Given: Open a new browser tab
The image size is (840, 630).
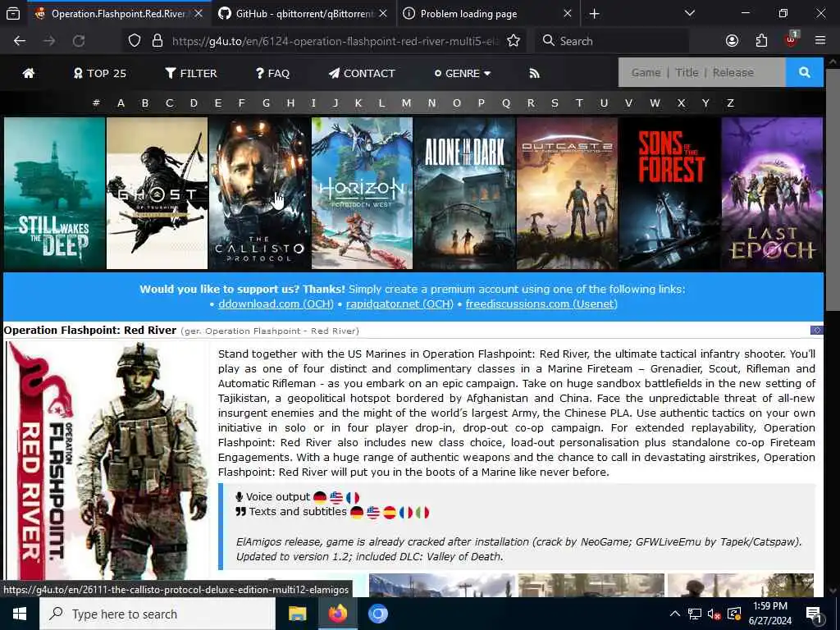Looking at the screenshot, I should (x=594, y=14).
